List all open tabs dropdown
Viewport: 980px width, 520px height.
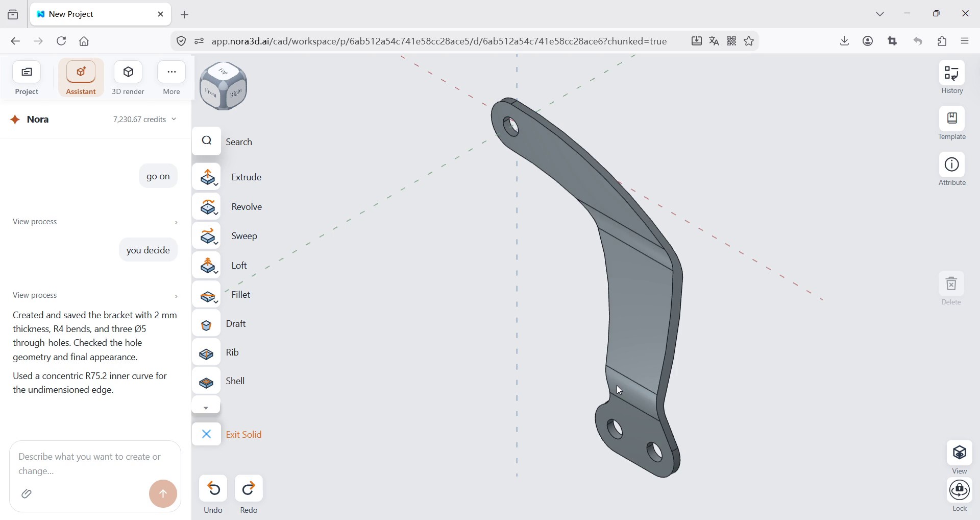click(x=881, y=14)
